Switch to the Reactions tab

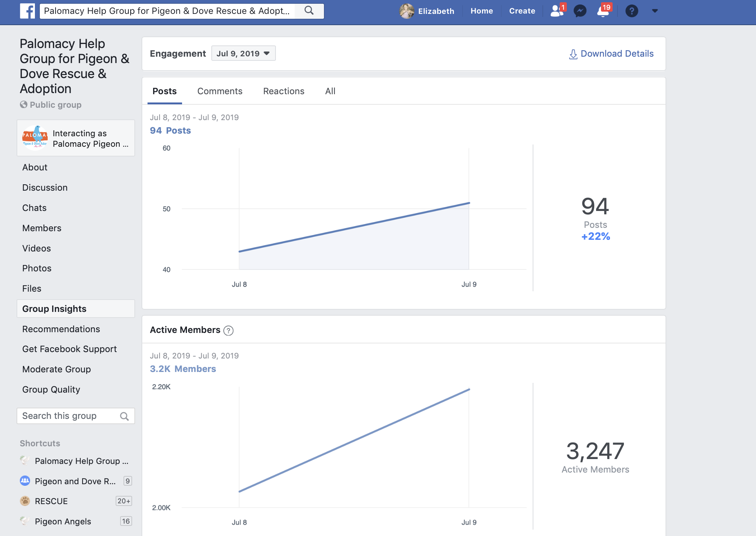pos(284,91)
